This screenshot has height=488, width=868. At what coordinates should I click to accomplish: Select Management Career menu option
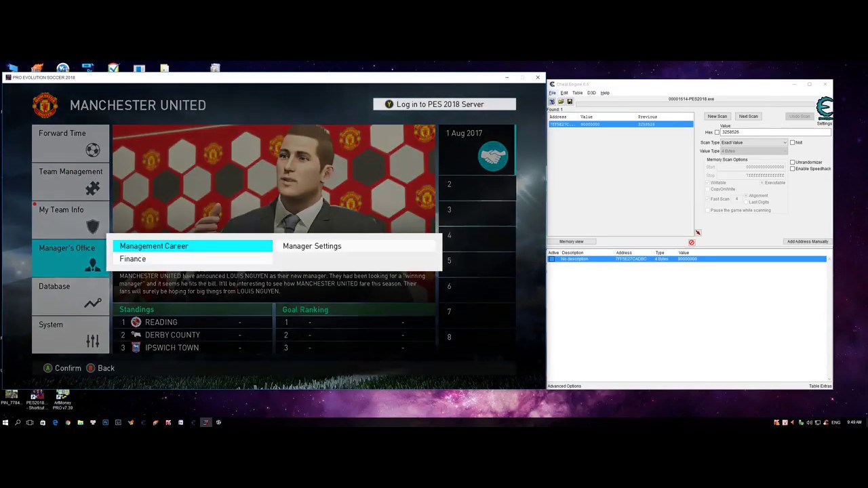193,246
